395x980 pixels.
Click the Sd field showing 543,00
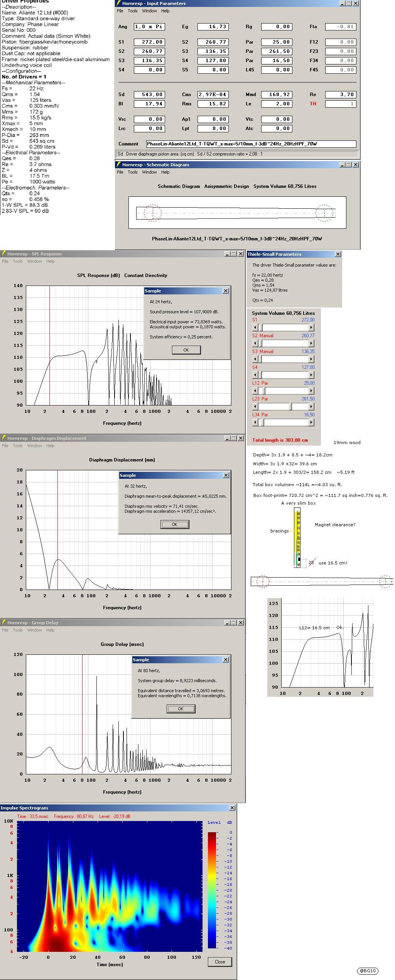(149, 95)
